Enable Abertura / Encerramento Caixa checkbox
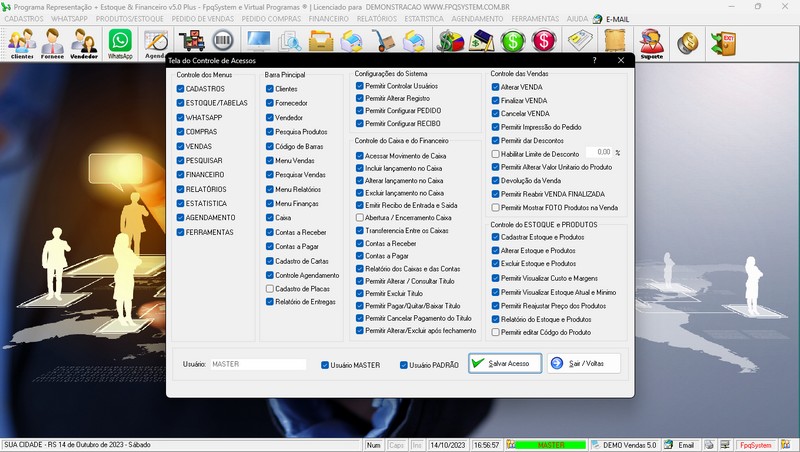800x452 pixels. pos(360,218)
